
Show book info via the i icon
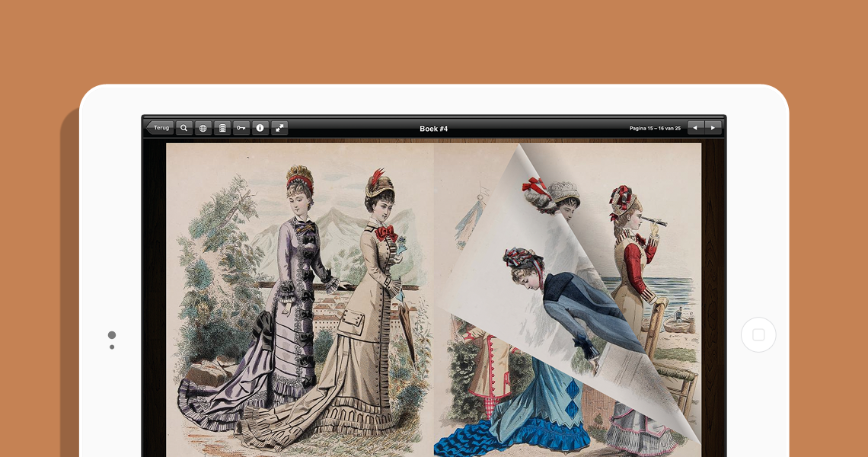[x=260, y=128]
